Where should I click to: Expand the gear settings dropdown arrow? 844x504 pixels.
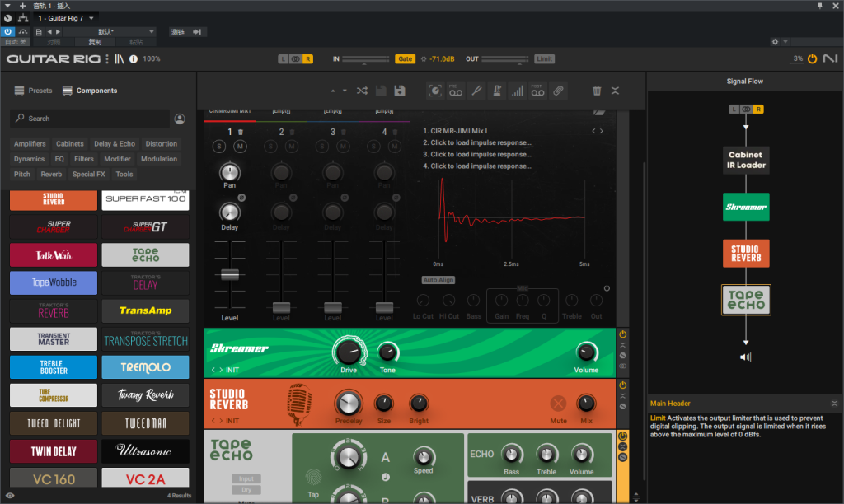(x=785, y=41)
